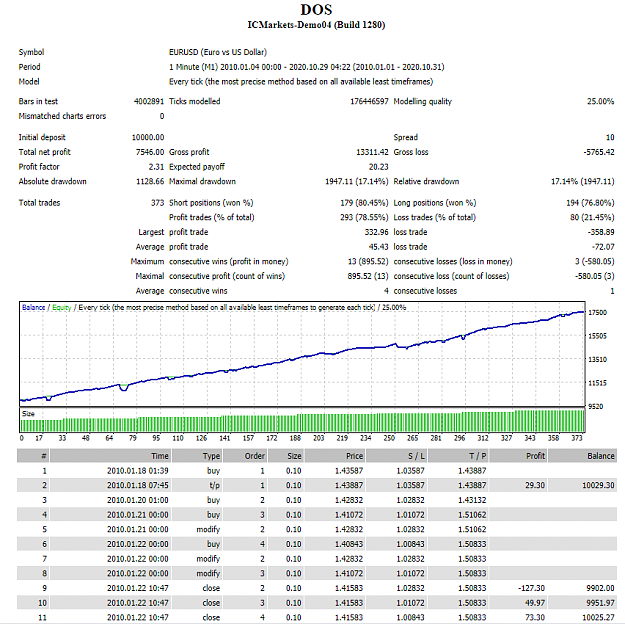Click the Gross loss value -5765.42
This screenshot has width=625, height=624.
[599, 152]
